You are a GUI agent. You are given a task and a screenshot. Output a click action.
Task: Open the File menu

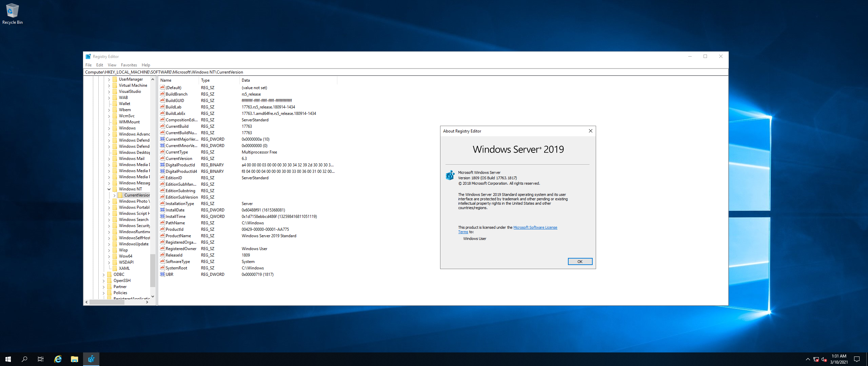[88, 65]
